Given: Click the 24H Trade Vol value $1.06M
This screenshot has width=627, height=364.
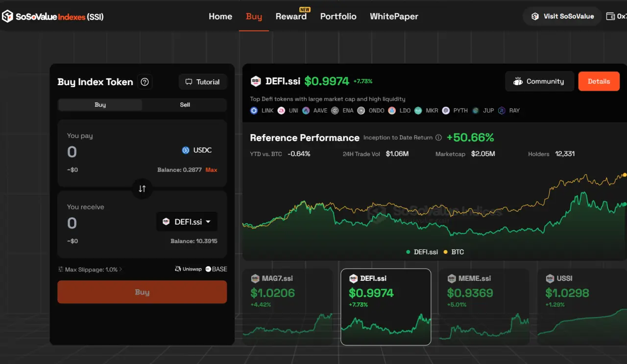Looking at the screenshot, I should tap(397, 154).
